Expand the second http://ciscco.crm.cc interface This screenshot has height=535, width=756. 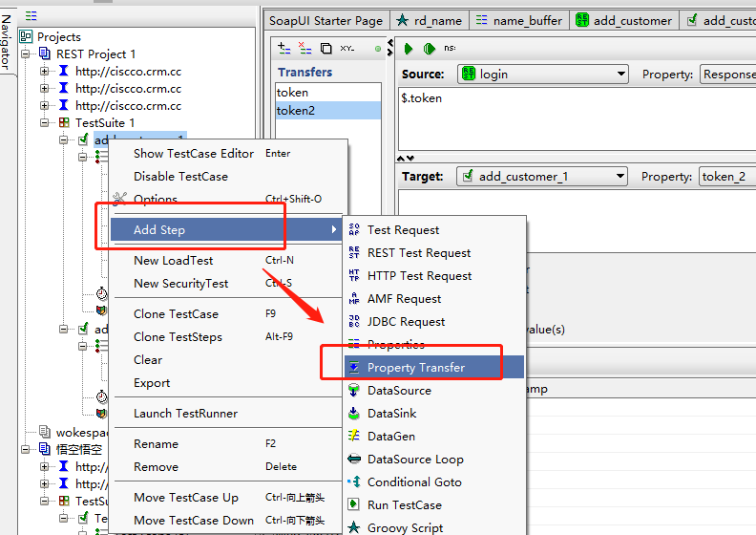pyautogui.click(x=44, y=88)
